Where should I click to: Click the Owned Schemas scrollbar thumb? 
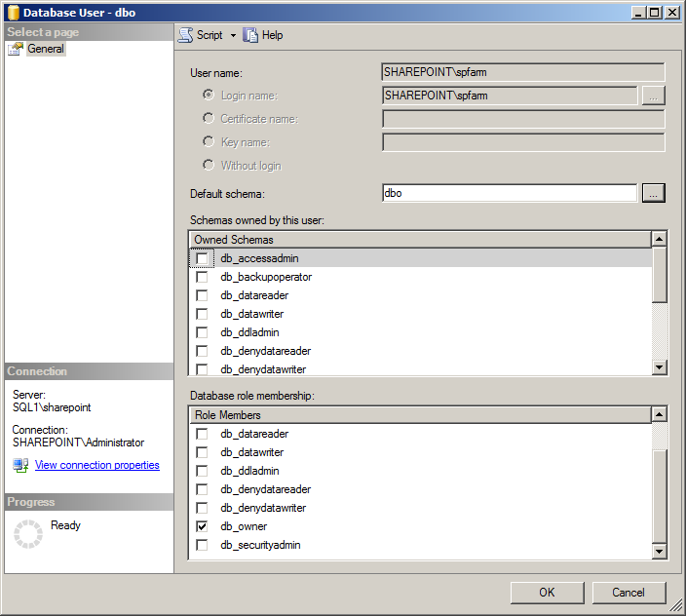[x=659, y=275]
